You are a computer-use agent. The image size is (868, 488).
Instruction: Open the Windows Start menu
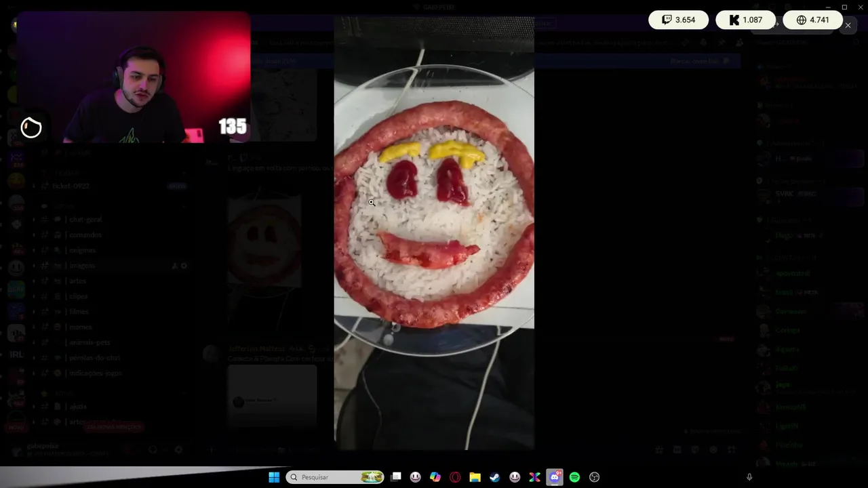click(274, 477)
